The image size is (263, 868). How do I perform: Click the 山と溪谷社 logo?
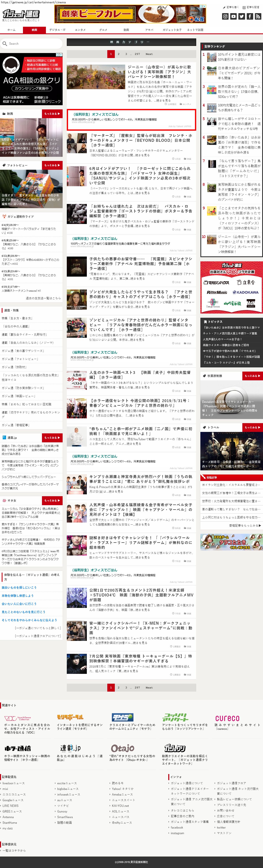(232, 304)
